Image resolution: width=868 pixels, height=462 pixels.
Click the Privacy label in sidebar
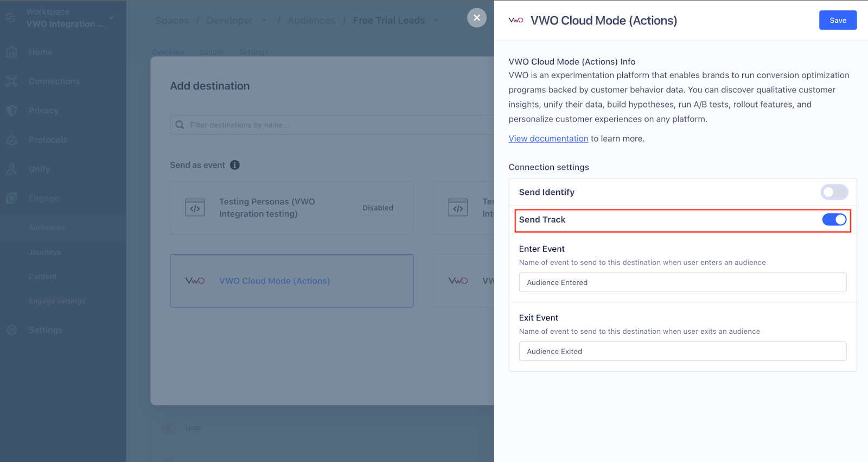(43, 111)
